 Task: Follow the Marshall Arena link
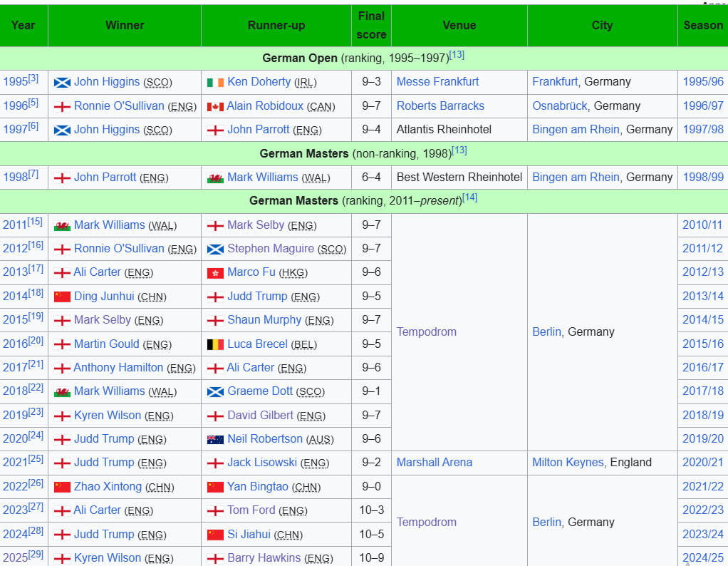(x=434, y=463)
